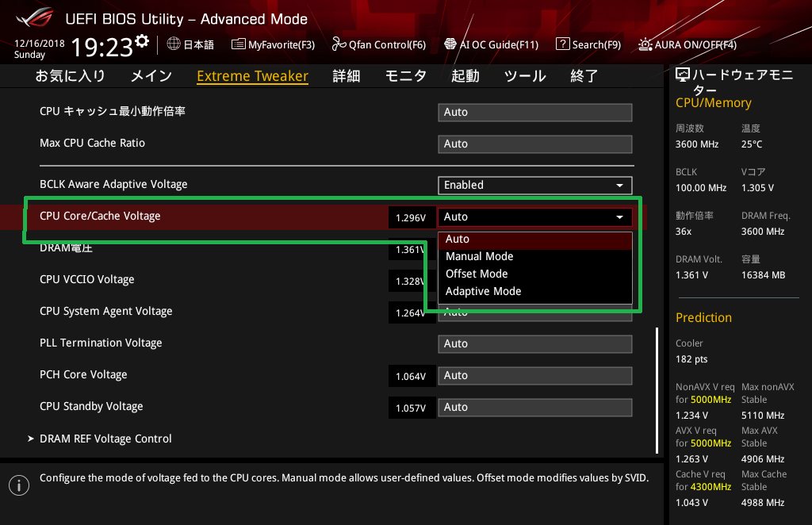Select CPU VCCIO Voltage label

[x=87, y=280]
